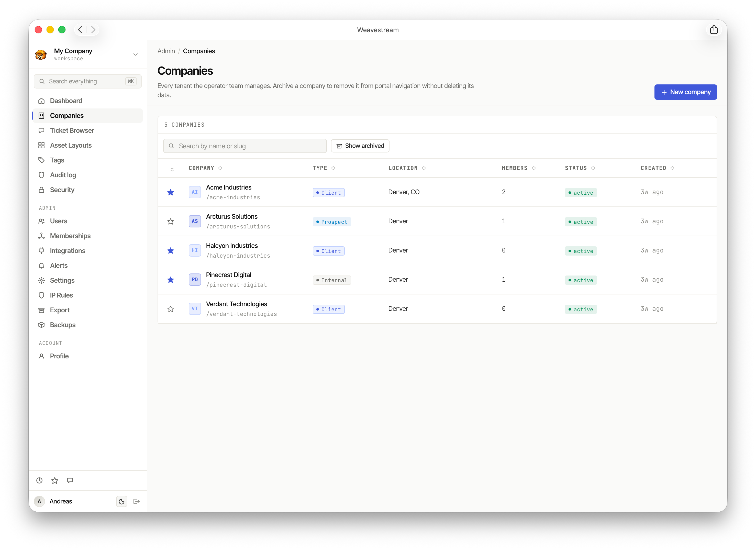Click /verdant-technologies slug text

(241, 314)
